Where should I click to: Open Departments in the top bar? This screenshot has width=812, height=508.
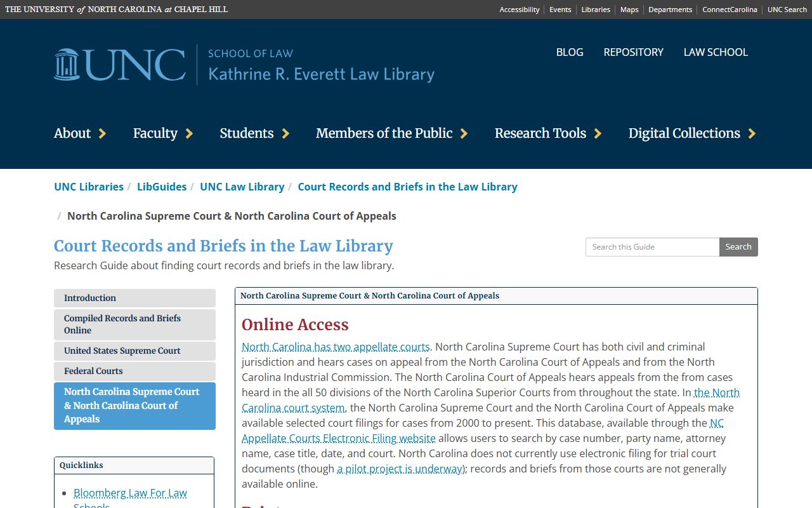coord(670,10)
